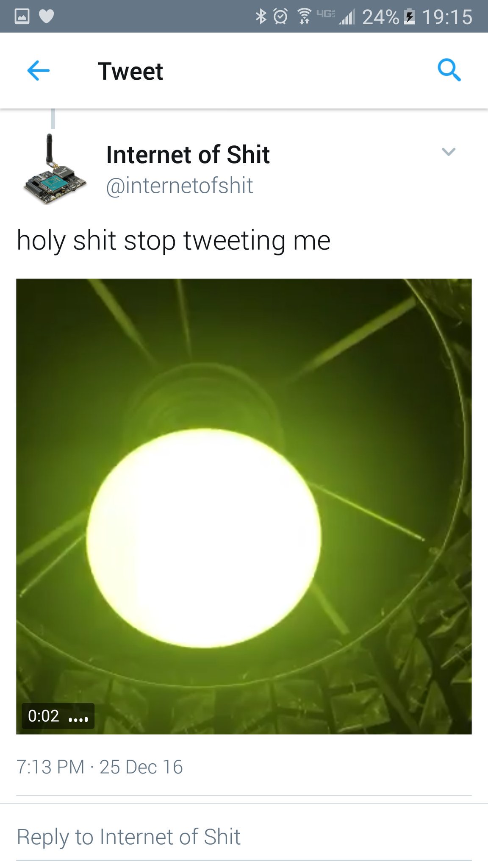Tap the battery charging indicator icon
This screenshot has height=868, width=488.
[409, 17]
